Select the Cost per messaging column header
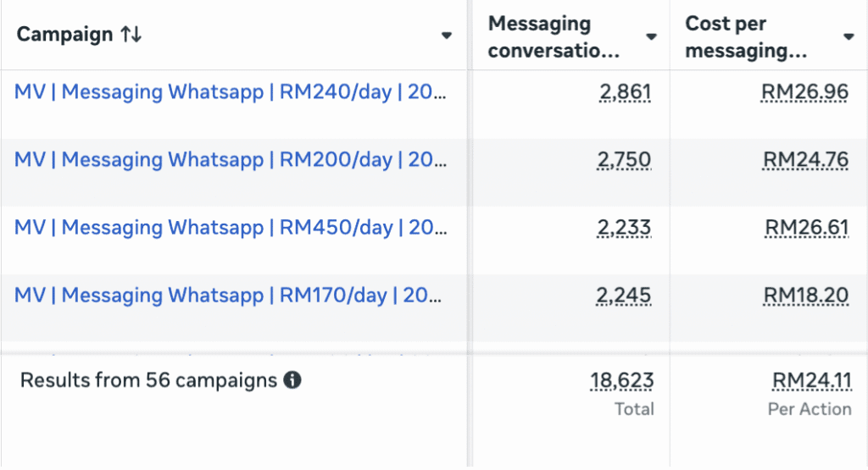 pyautogui.click(x=746, y=36)
